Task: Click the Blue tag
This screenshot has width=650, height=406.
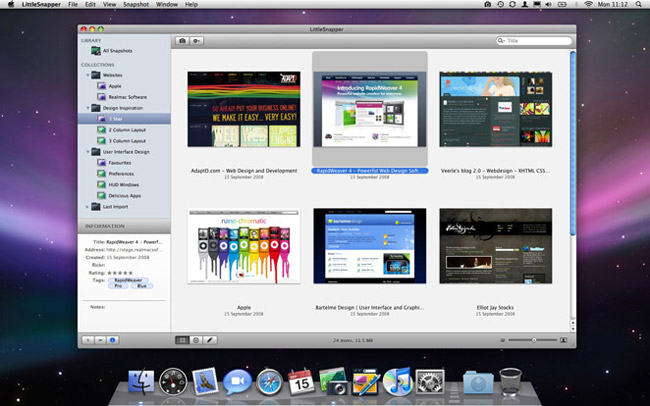Action: (142, 286)
